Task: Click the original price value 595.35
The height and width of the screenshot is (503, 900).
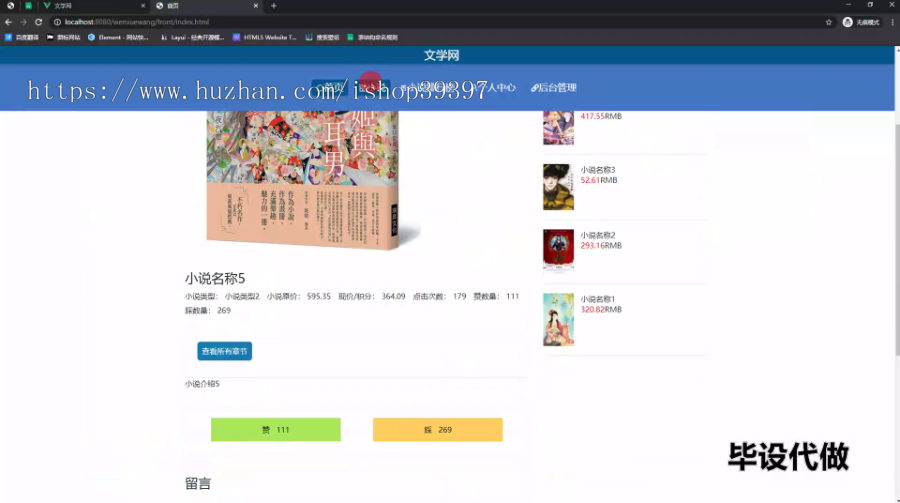Action: coord(319,296)
